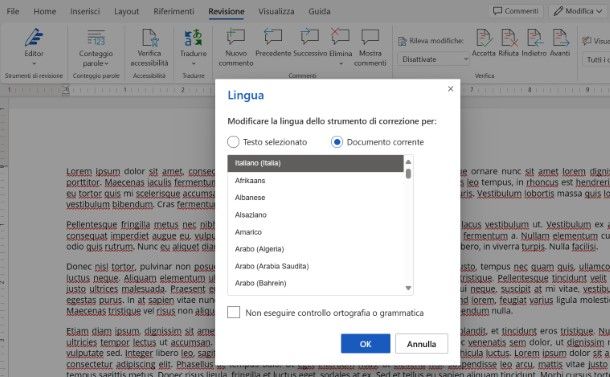Add a Nuovo commento via icon
Image resolution: width=610 pixels, height=377 pixels.
click(236, 37)
